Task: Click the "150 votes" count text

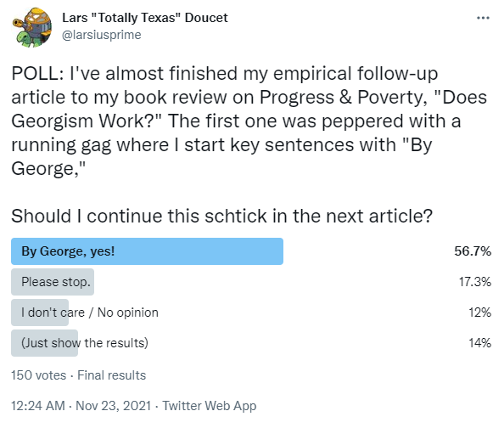Action: pos(38,375)
